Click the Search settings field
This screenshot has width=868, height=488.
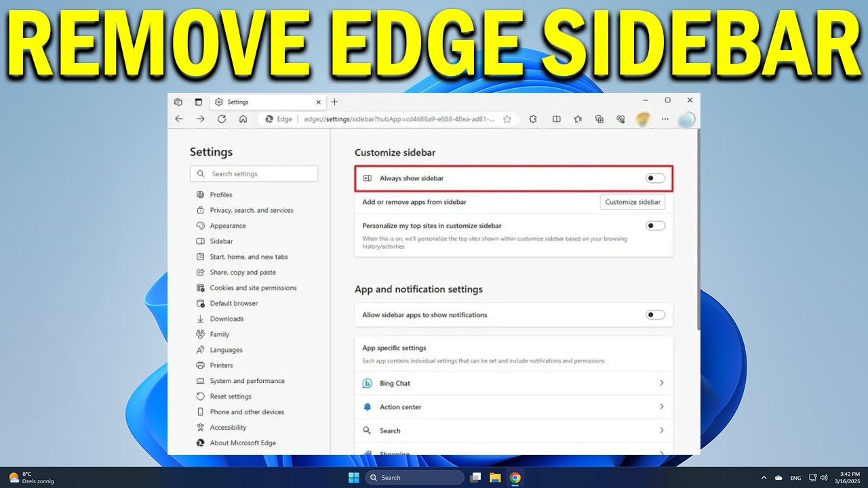pos(254,174)
